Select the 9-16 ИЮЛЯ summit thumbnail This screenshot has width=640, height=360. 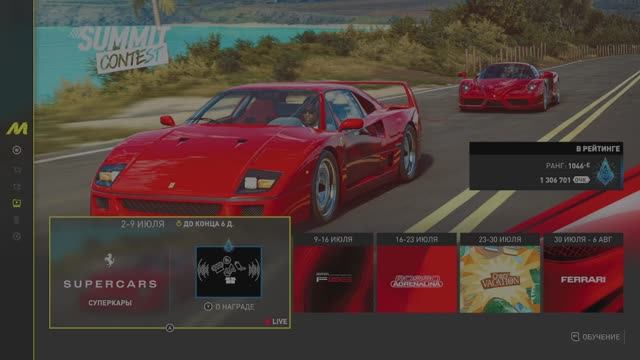pos(333,273)
